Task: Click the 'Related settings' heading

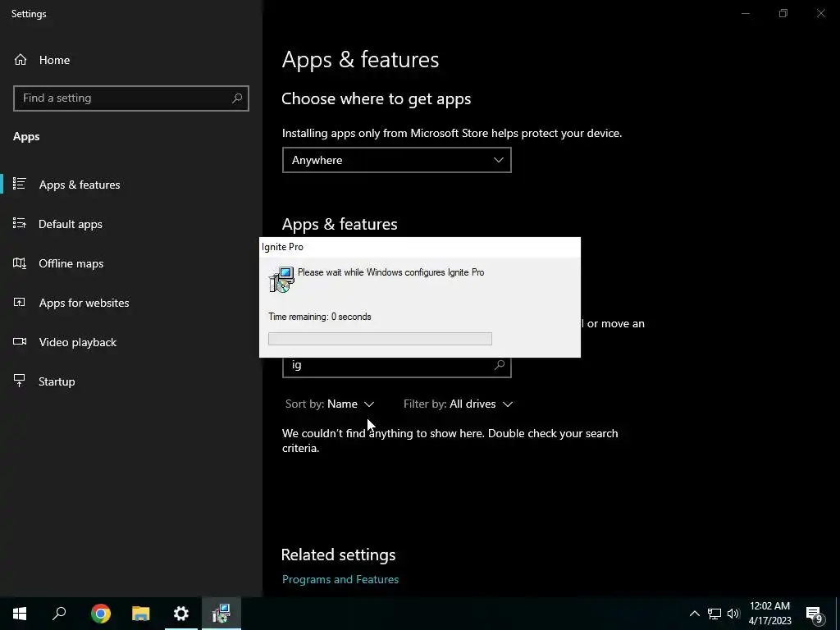Action: point(338,555)
